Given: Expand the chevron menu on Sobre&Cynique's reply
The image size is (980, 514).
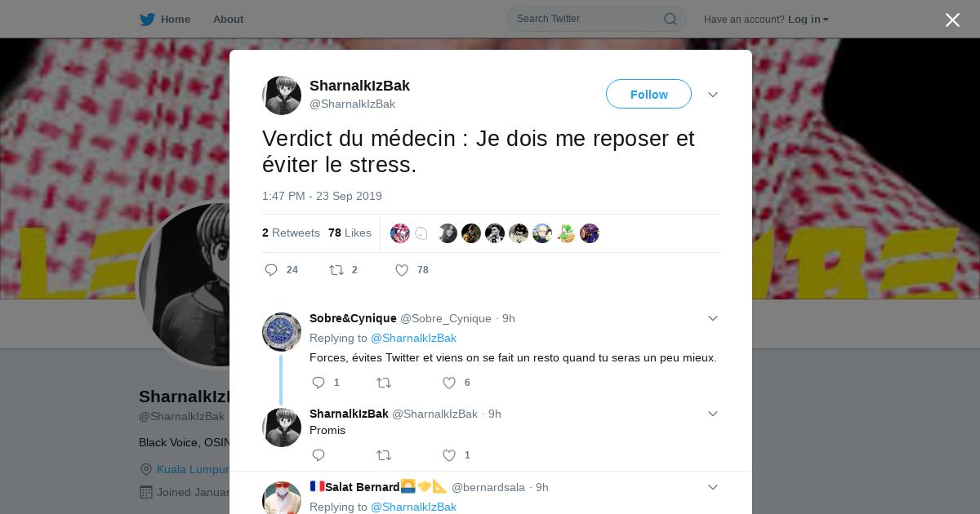Looking at the screenshot, I should pyautogui.click(x=713, y=318).
